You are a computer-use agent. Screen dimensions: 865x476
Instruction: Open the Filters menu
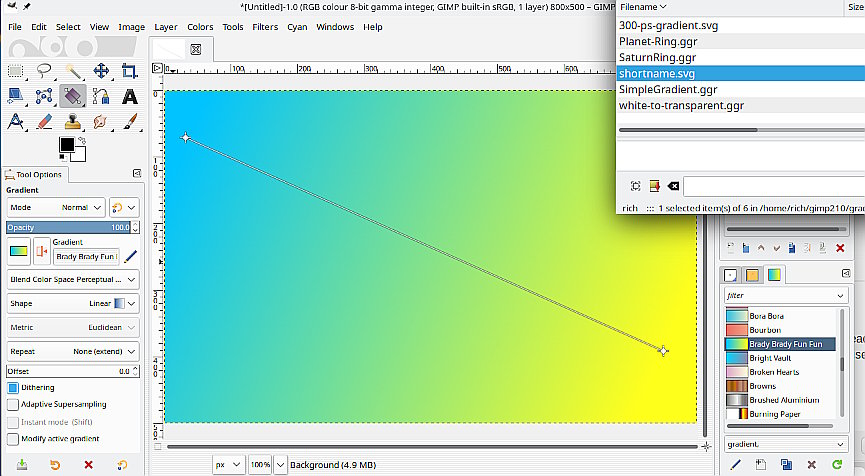click(265, 26)
